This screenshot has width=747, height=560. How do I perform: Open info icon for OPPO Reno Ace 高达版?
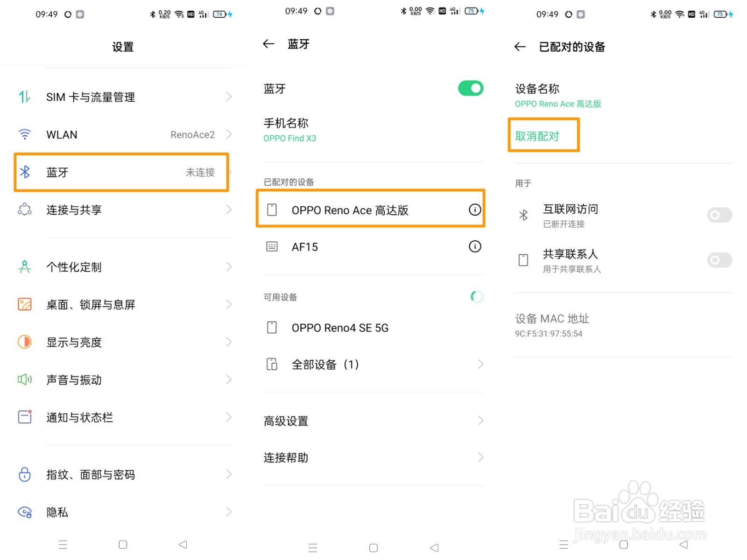[474, 210]
